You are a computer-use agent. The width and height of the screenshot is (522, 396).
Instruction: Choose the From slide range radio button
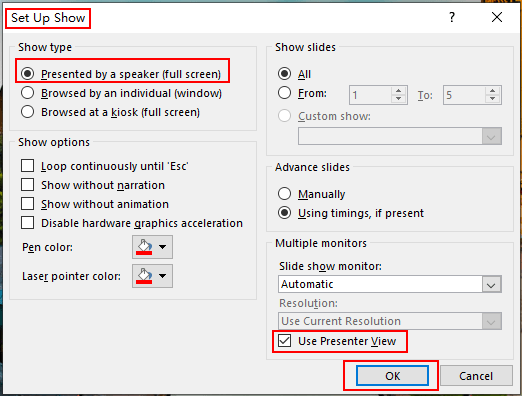click(284, 93)
